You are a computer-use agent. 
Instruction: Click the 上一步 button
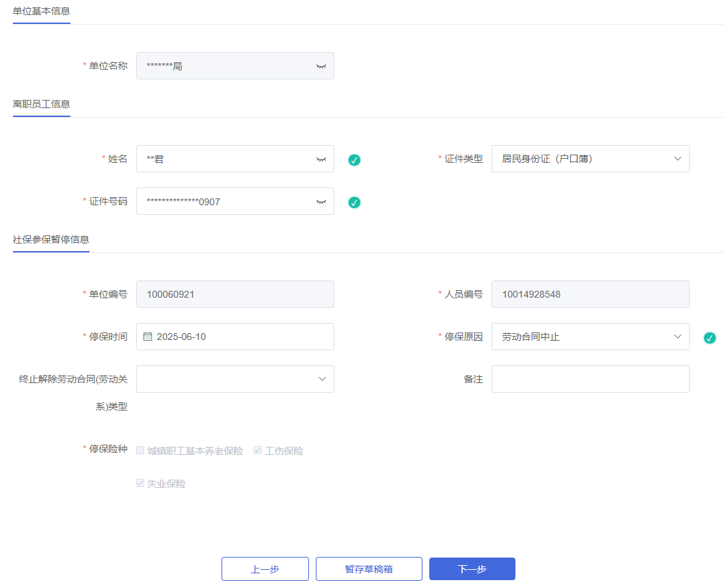point(265,569)
